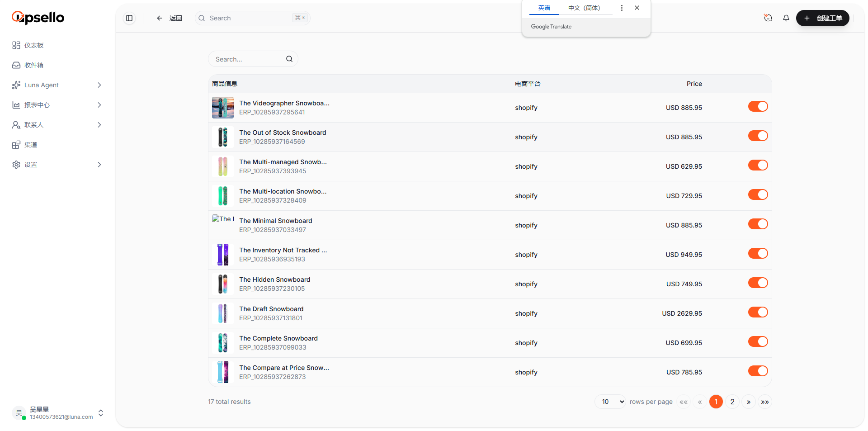This screenshot has height=431, width=868.
Task: Click the 设置 gear icon
Action: (16, 165)
